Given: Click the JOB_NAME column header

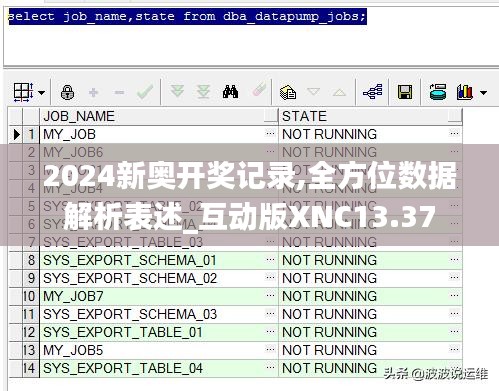Looking at the screenshot, I should (158, 116).
